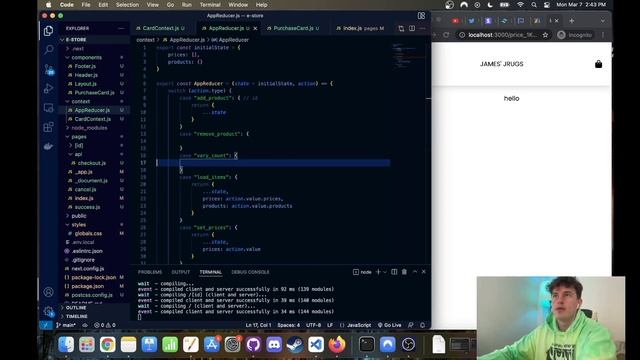Switch to index.js editor tab
Viewport: 640px width, 360px height.
[x=359, y=28]
